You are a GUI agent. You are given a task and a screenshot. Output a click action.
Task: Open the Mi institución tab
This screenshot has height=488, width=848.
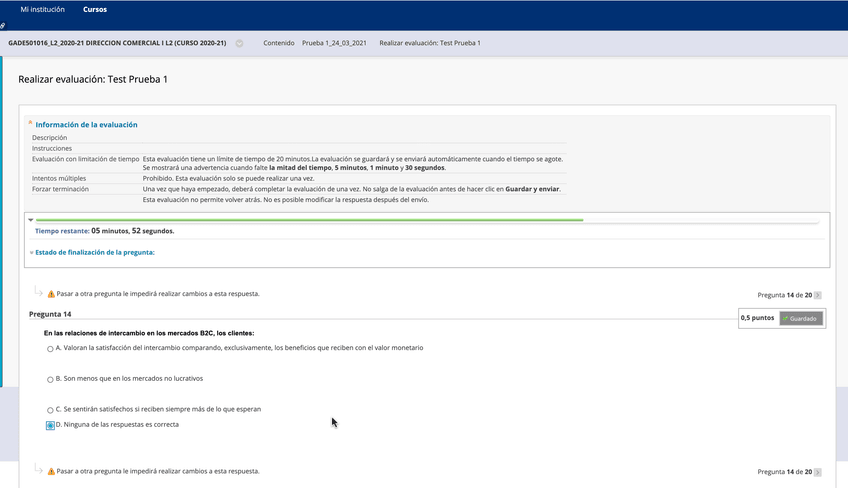[x=43, y=9]
